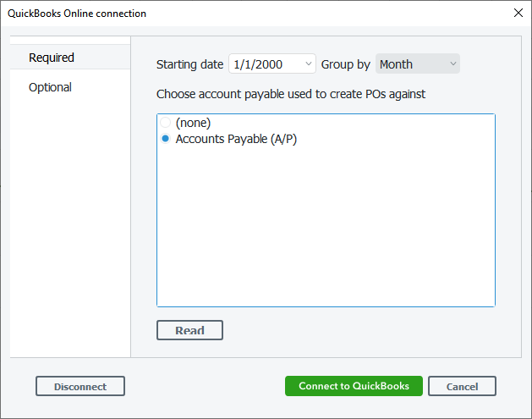Click the Accounts Payable (A/P) label text
Viewport: 532px width, 419px height.
[236, 139]
